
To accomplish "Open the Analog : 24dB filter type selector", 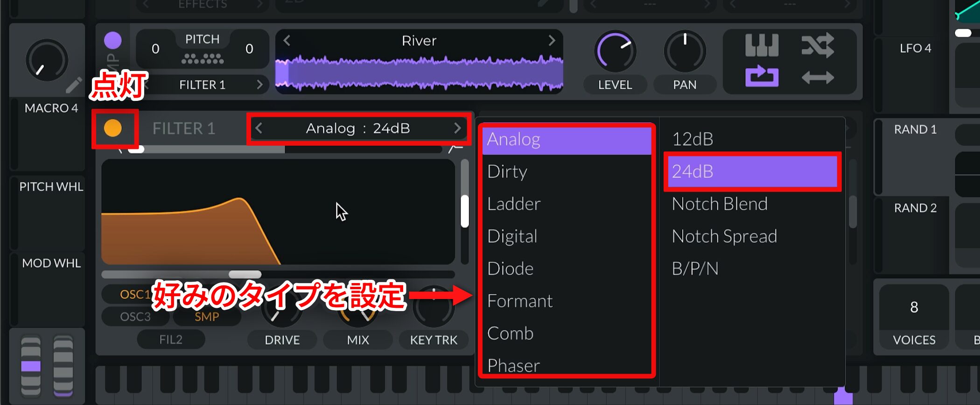I will [358, 128].
